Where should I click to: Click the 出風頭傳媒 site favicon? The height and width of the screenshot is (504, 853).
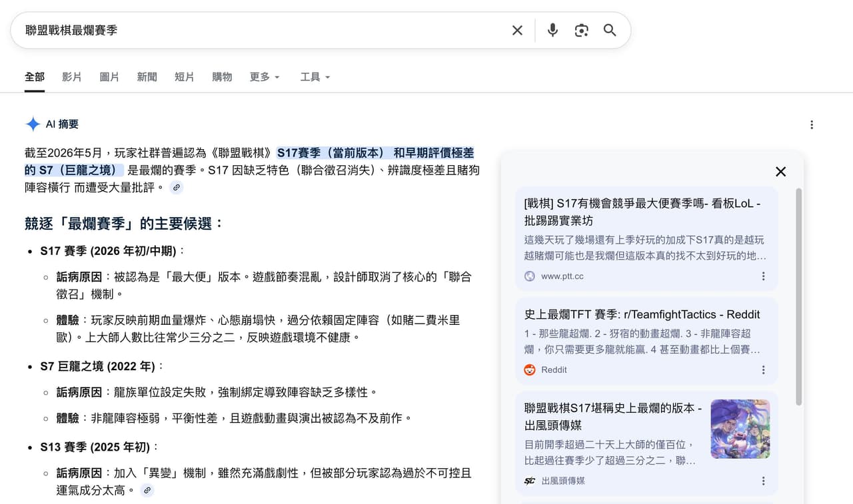[530, 481]
